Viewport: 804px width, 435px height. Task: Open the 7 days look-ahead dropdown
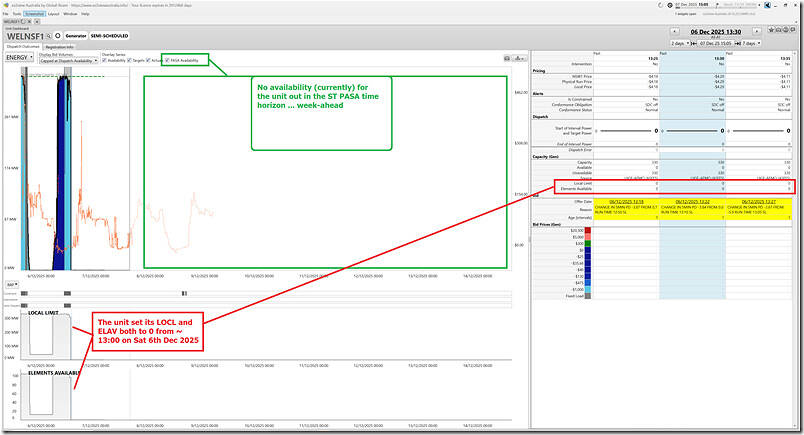(751, 44)
